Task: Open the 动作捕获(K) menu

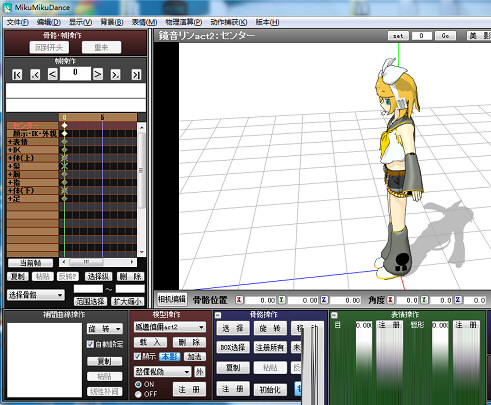Action: tap(229, 22)
